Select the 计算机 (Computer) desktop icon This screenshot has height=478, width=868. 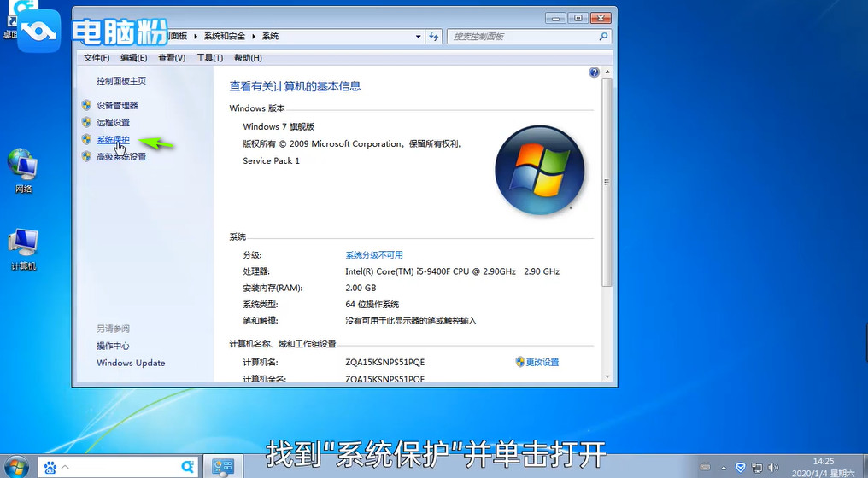coord(23,249)
